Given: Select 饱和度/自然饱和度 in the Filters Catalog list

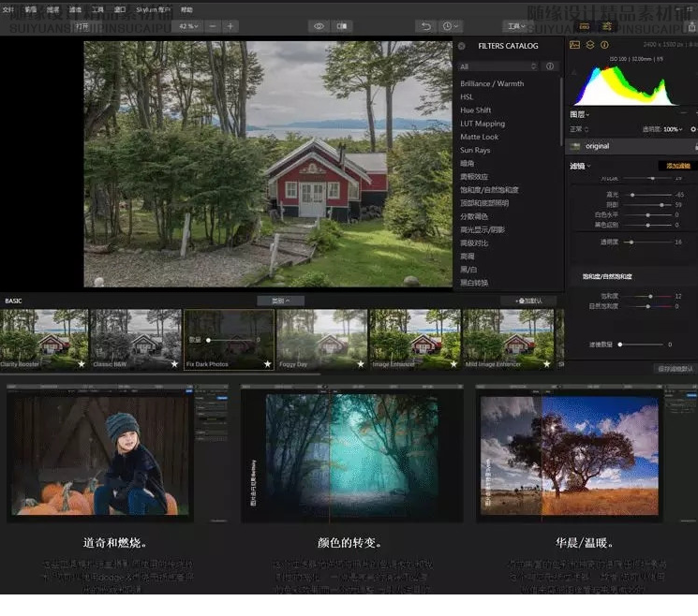Looking at the screenshot, I should pos(489,190).
